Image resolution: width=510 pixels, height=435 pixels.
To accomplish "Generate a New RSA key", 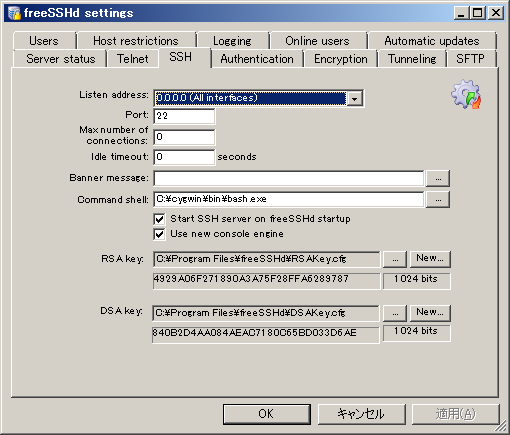I will pyautogui.click(x=430, y=259).
